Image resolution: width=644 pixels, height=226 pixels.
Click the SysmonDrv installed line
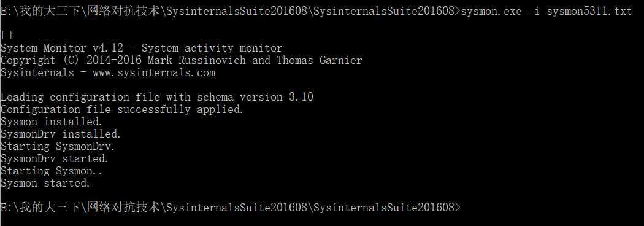pyautogui.click(x=61, y=134)
